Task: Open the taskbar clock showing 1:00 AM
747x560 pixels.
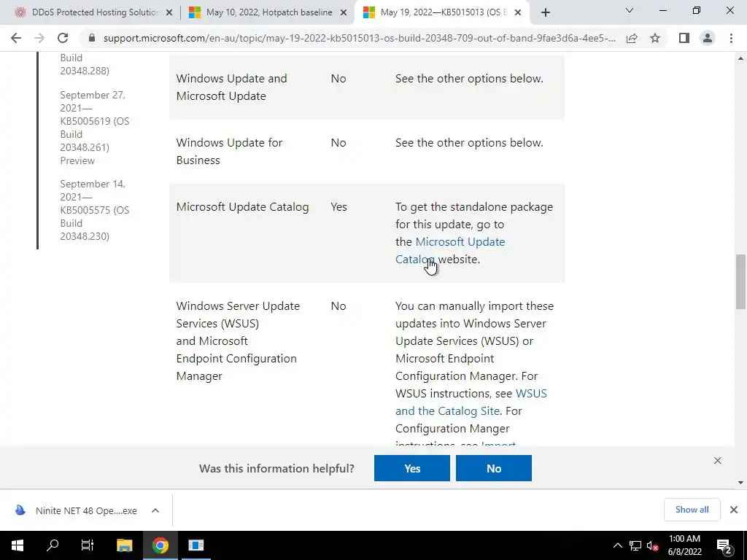Action: (x=684, y=545)
